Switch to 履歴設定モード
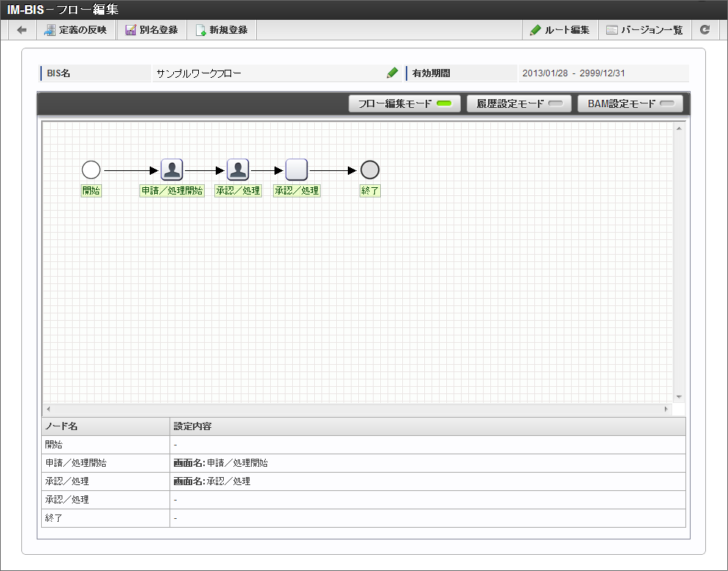 click(519, 103)
